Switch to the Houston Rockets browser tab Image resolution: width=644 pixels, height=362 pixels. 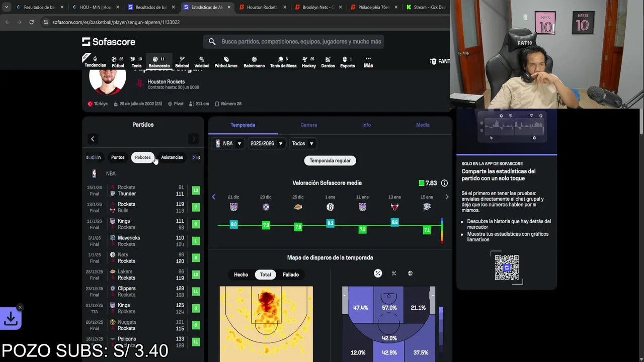click(262, 7)
